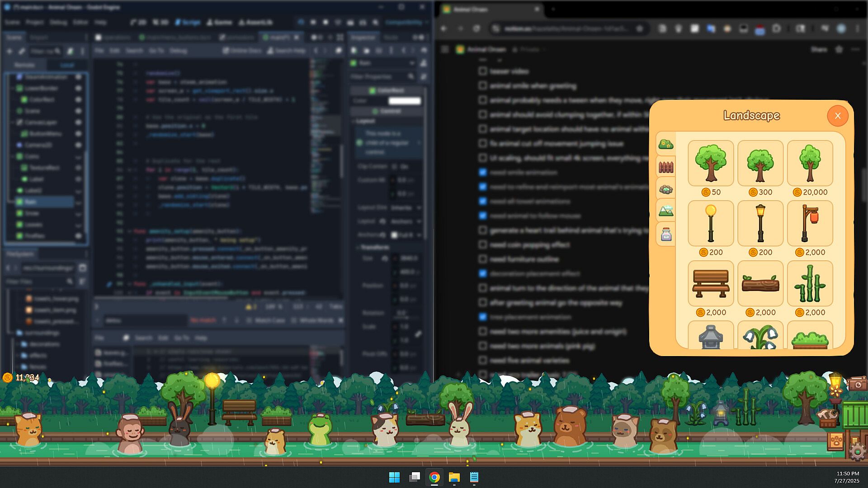868x488 pixels.
Task: Open the camera screenshot icon in game
Action: (x=858, y=384)
